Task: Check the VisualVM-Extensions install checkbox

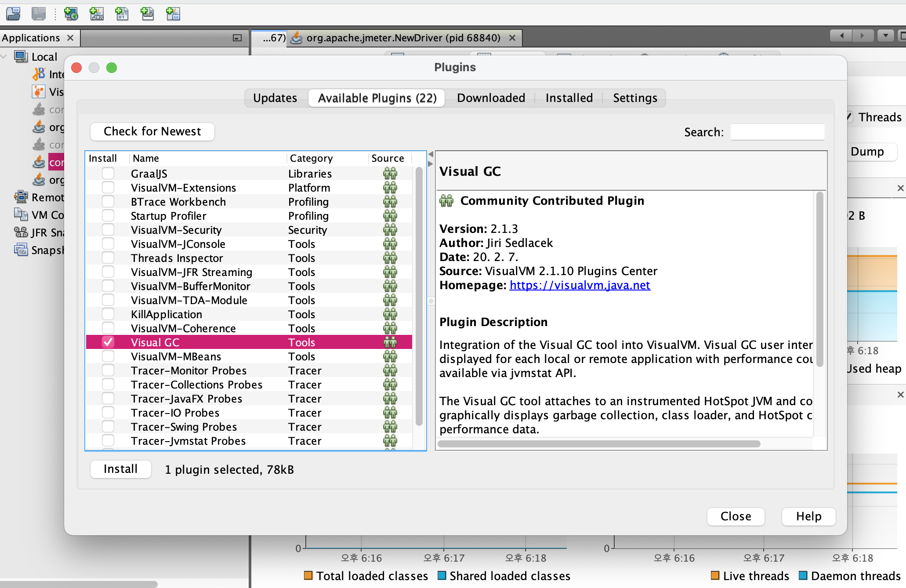Action: point(108,188)
